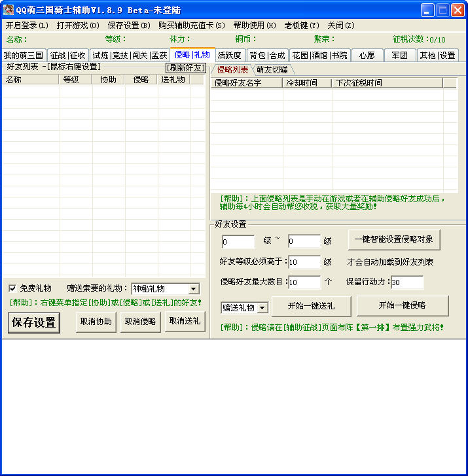Screen dimensions: 468x476
Task: Open the 花园|酒馆|书院 tab
Action: pyautogui.click(x=319, y=55)
